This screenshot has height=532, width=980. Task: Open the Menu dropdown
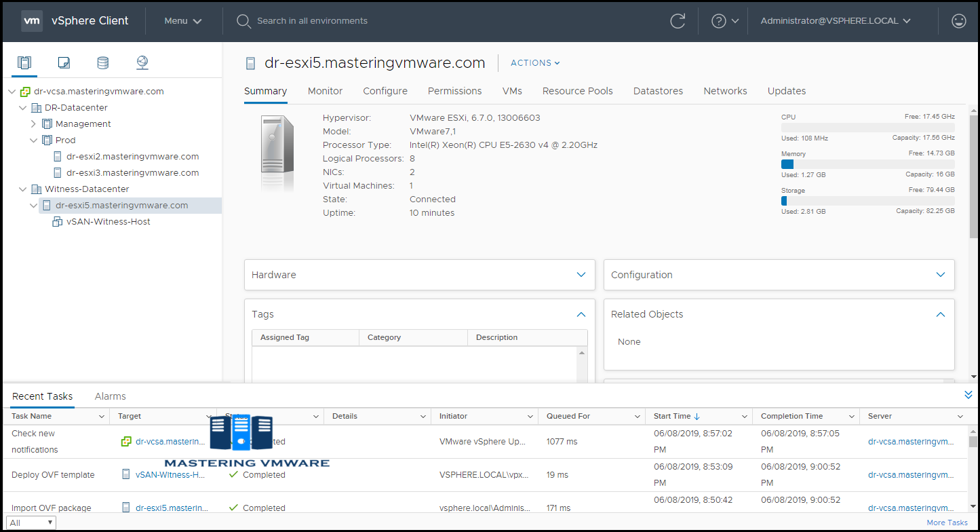(183, 21)
